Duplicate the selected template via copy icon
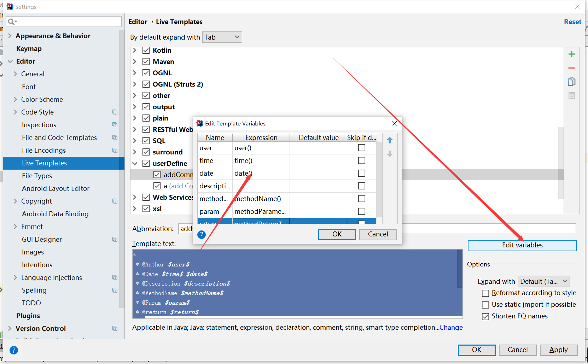588x364 pixels. [571, 82]
